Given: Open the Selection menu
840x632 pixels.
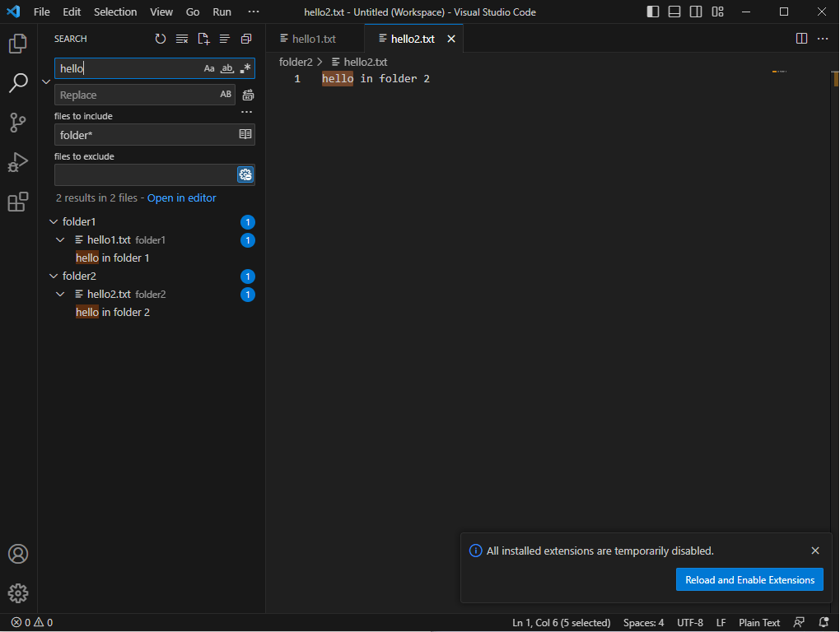Looking at the screenshot, I should [x=114, y=12].
